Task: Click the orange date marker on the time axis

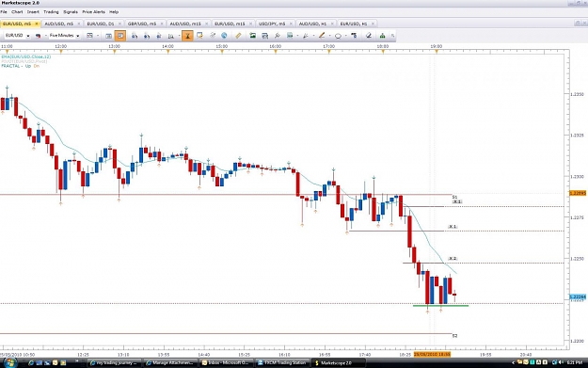Action: coord(432,354)
